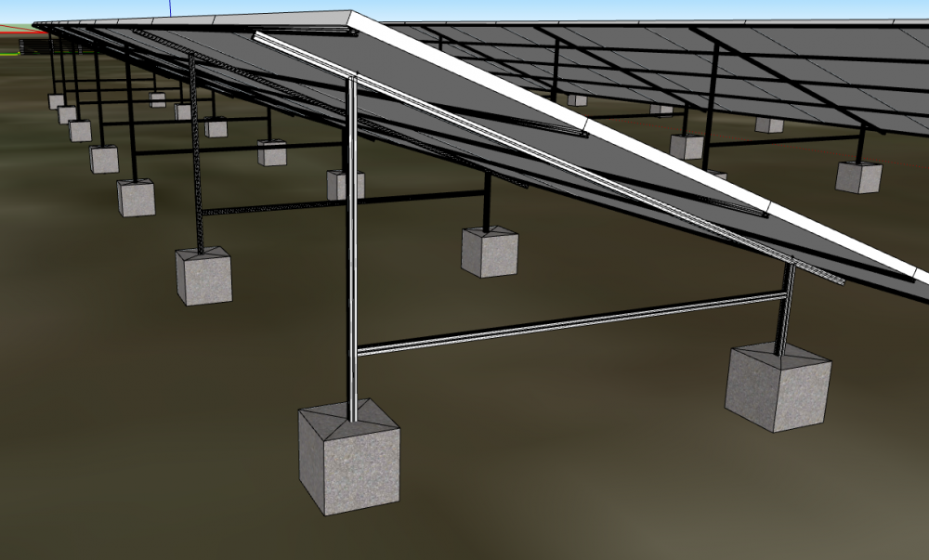Select the white front edge of the tilted panel
929x560 pixels.
point(637,146)
